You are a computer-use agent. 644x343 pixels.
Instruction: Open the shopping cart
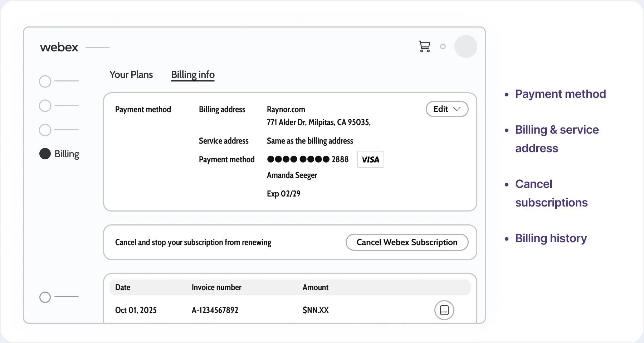point(424,46)
